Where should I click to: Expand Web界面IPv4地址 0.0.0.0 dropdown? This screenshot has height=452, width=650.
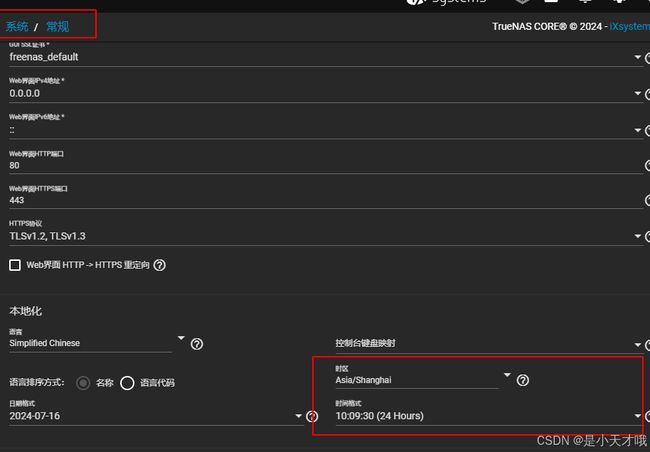tap(638, 93)
